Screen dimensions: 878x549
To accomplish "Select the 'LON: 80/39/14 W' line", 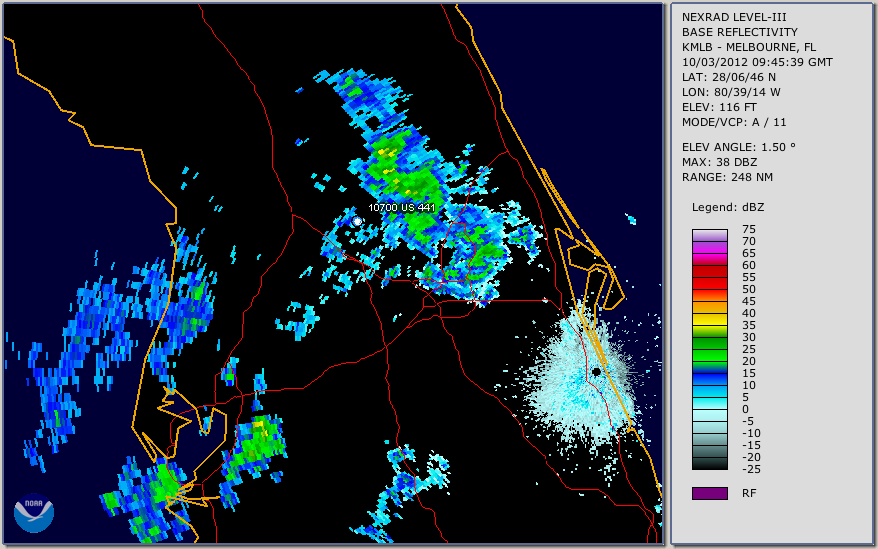I will [x=731, y=92].
